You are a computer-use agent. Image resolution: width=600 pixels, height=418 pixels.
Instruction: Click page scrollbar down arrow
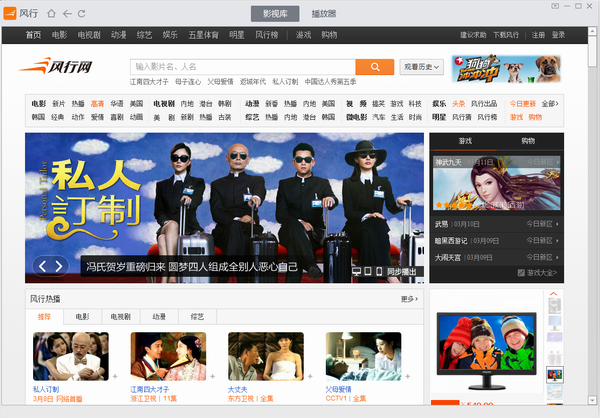[x=592, y=400]
